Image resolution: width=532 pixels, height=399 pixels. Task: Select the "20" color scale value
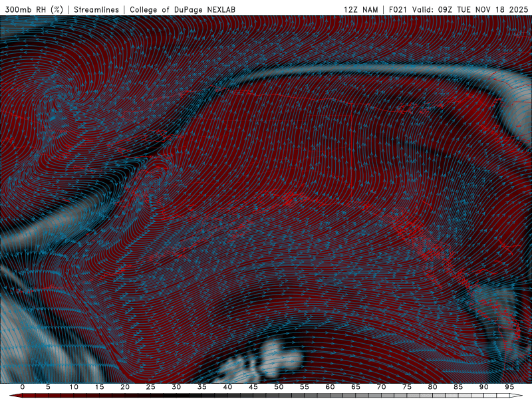tap(125, 387)
